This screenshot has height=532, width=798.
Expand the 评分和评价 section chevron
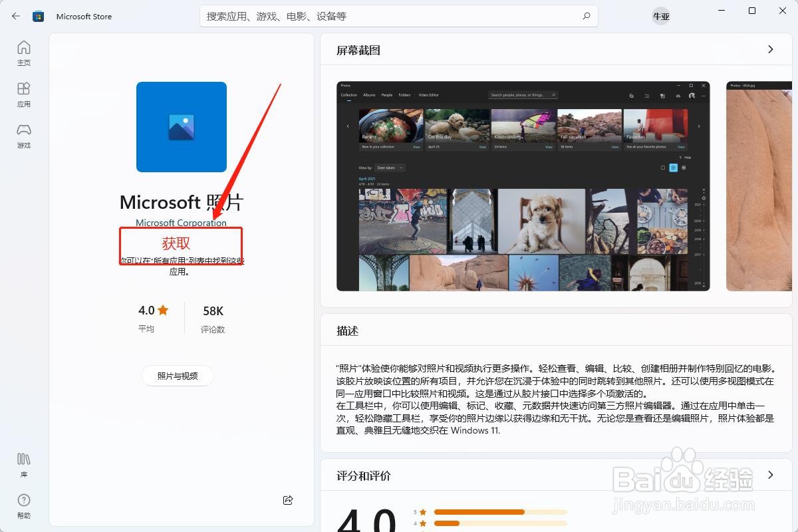pyautogui.click(x=771, y=475)
